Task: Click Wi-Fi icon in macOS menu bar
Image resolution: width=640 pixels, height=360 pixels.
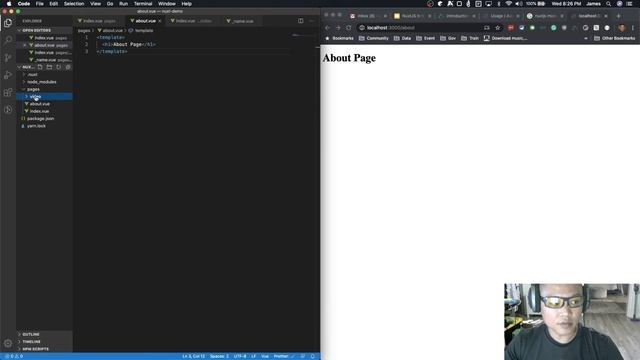Action: tap(509, 4)
